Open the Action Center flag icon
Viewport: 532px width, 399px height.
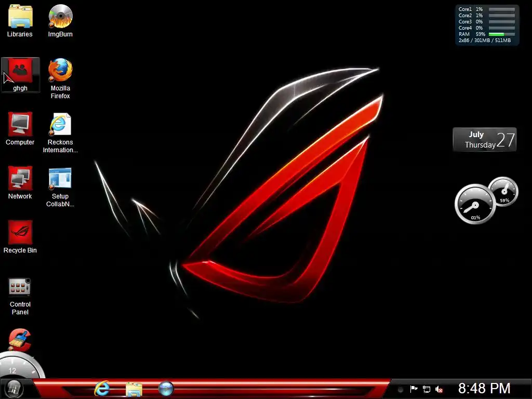coord(414,389)
